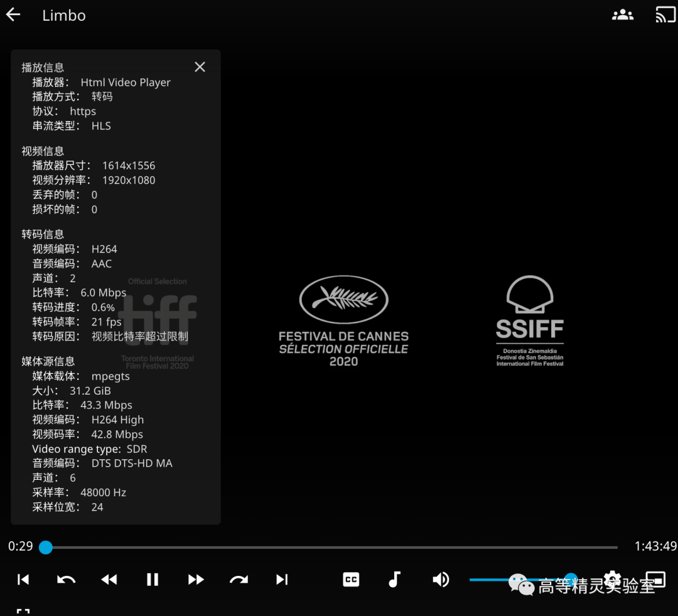The image size is (678, 616).
Task: Click the 43.3 Mbps bitrate value
Action: pyautogui.click(x=106, y=405)
